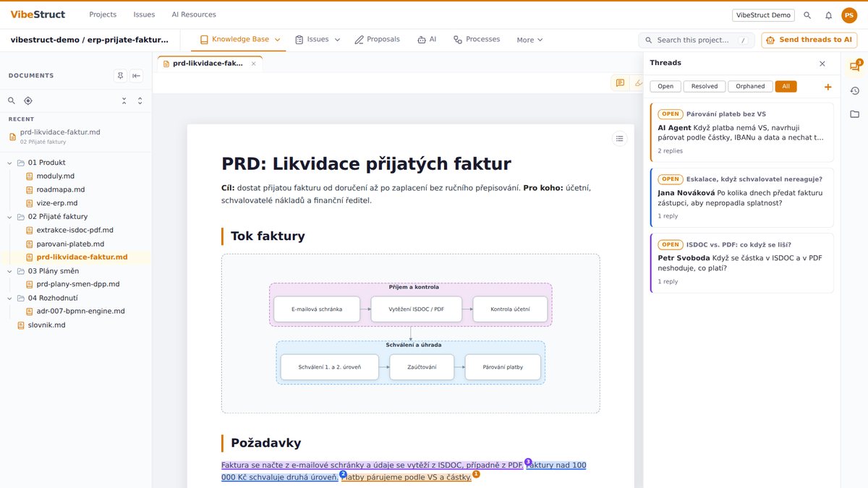
Task: Click the VibeStruct logo
Action: tap(38, 14)
